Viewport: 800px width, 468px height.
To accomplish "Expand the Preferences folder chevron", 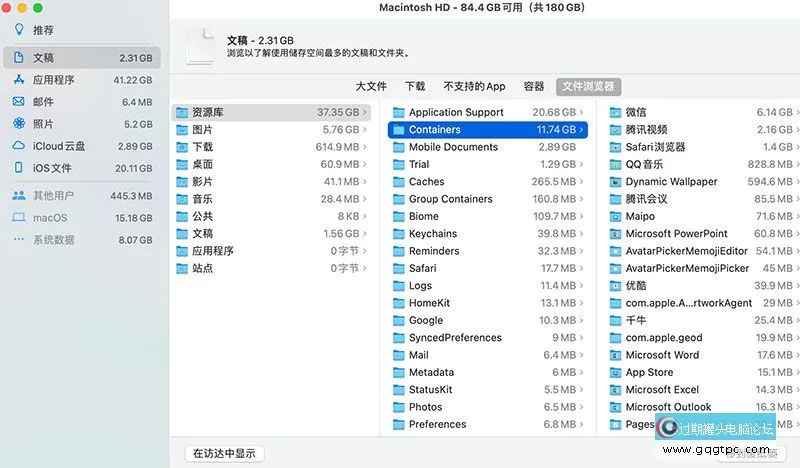I will [582, 425].
